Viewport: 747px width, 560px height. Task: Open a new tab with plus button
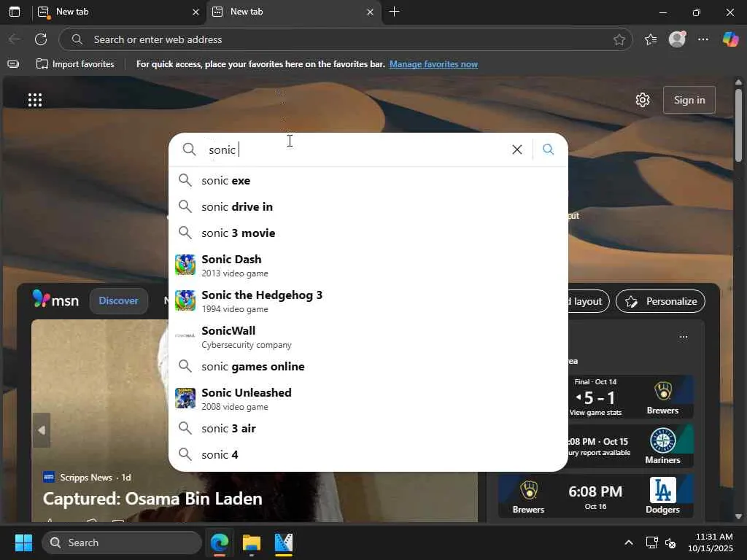click(x=394, y=12)
